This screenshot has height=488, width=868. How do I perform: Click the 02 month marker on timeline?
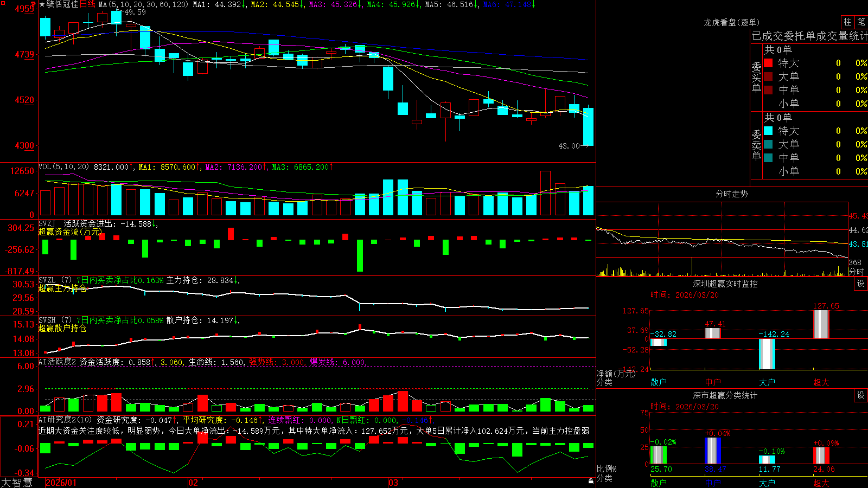click(x=193, y=483)
